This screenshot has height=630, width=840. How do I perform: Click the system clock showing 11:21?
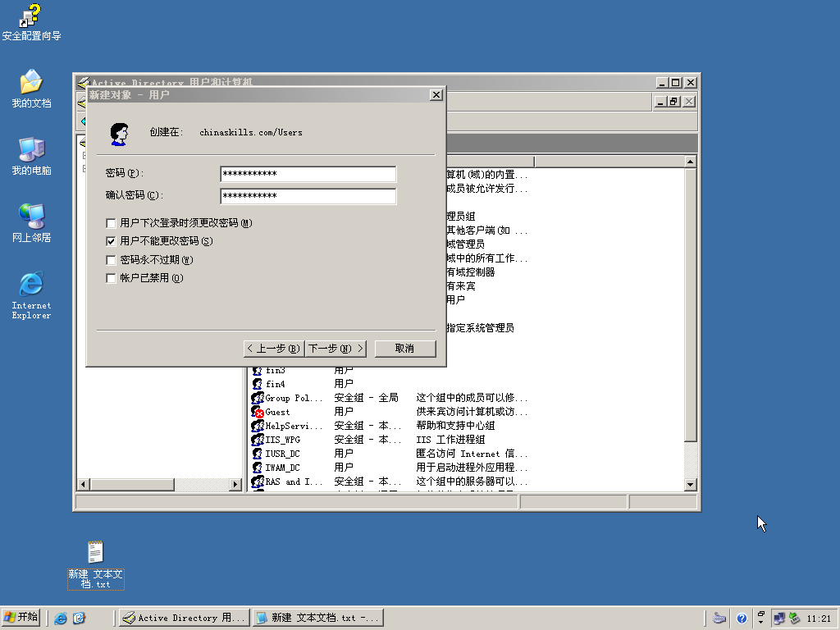pos(819,619)
